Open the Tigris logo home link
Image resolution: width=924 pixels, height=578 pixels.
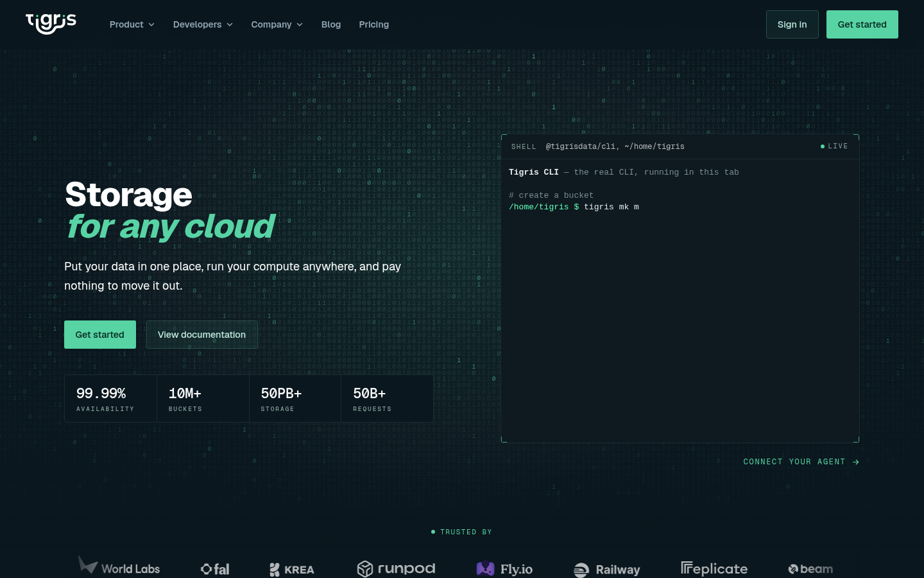(51, 24)
